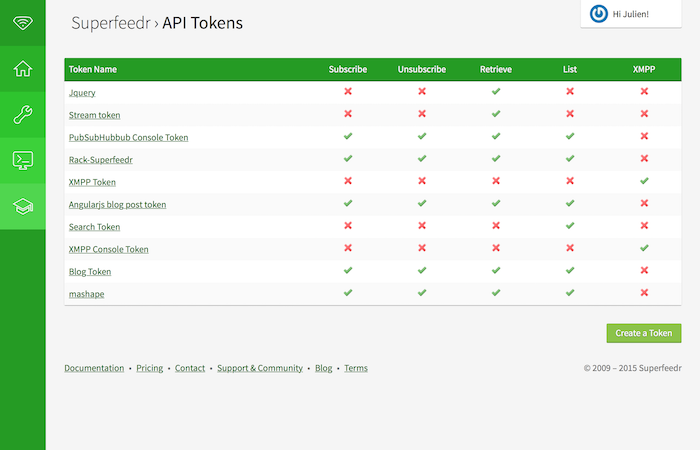Open the Angularjs blog post token link
This screenshot has height=450, width=700.
point(117,204)
